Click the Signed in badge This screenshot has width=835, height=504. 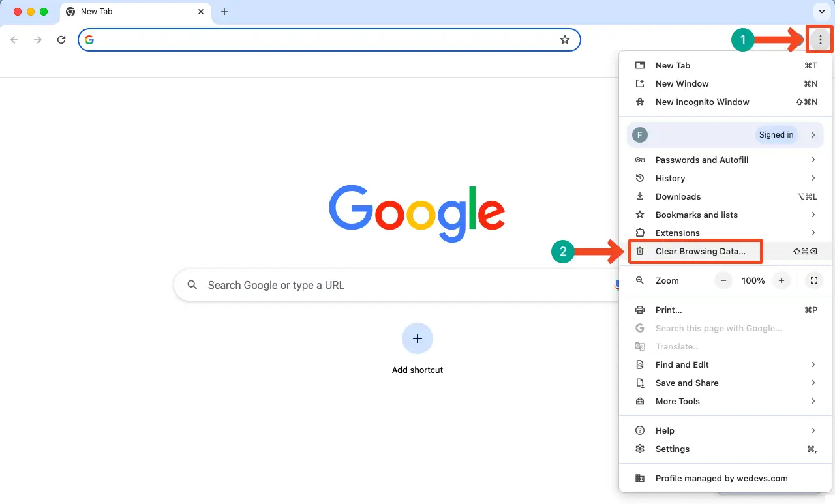tap(776, 135)
